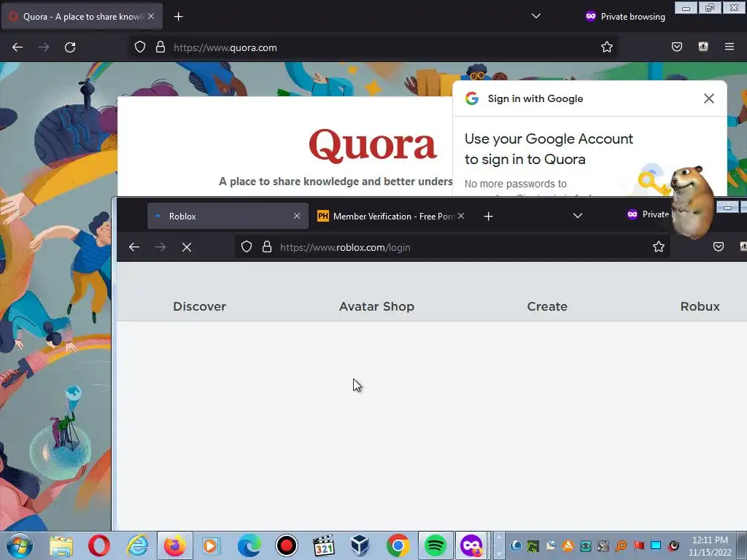This screenshot has width=747, height=560.
Task: Open Firefox application menu in Quora window
Action: [729, 47]
